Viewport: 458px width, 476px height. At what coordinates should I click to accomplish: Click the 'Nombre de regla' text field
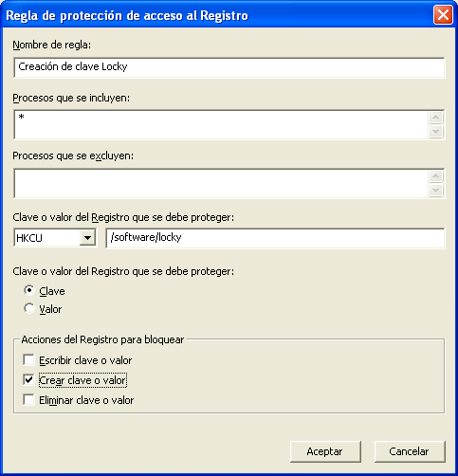[x=229, y=67]
